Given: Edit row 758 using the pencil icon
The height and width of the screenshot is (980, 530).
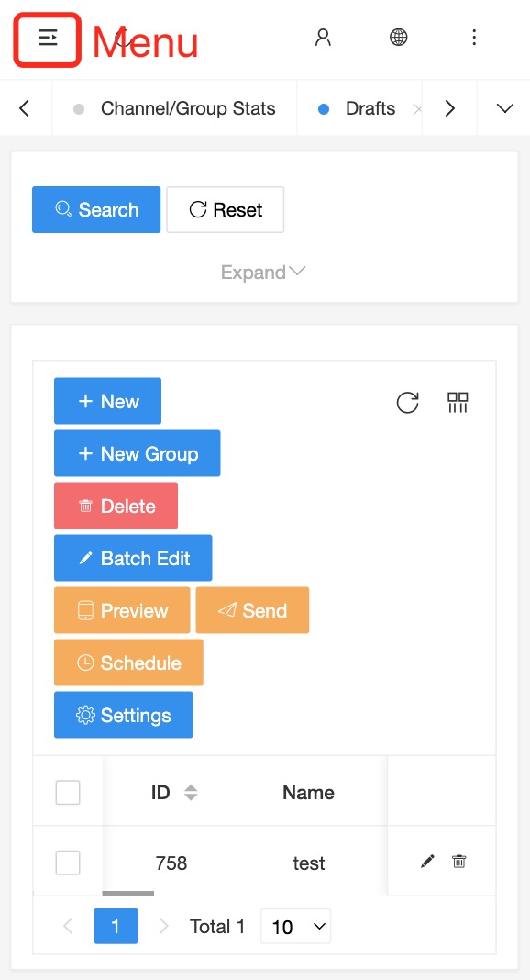Looking at the screenshot, I should tap(427, 862).
